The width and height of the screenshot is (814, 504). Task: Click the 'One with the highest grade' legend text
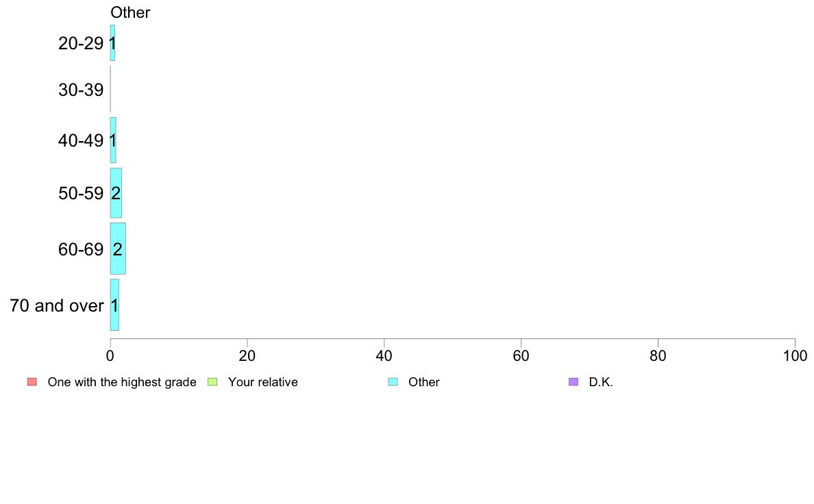point(122,382)
